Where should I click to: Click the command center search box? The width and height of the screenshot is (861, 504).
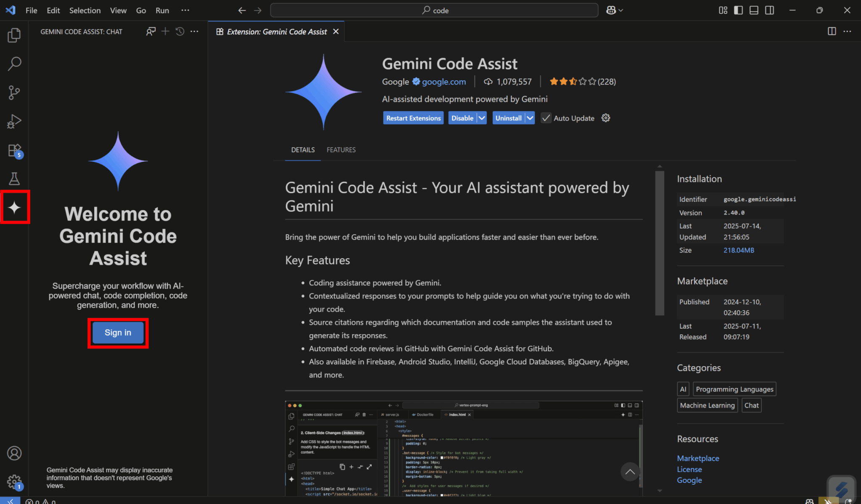point(434,11)
